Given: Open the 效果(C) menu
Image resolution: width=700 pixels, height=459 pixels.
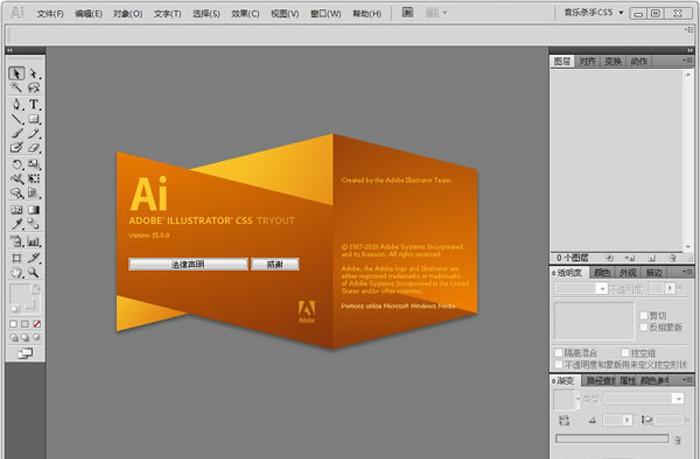Looking at the screenshot, I should pos(245,14).
